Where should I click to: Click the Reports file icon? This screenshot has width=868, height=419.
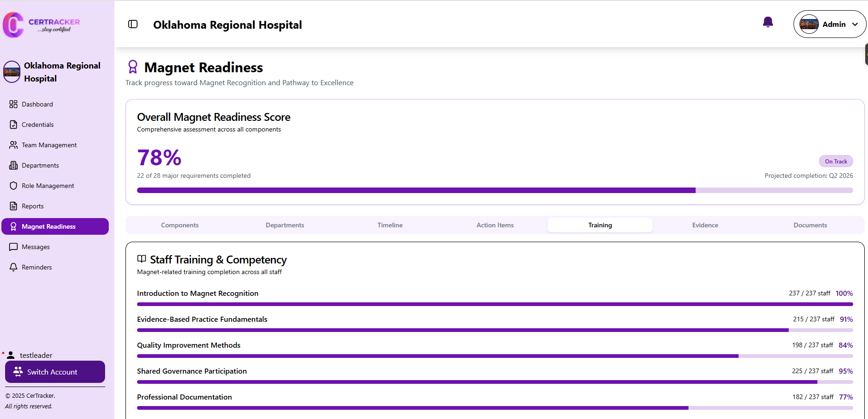pos(13,206)
